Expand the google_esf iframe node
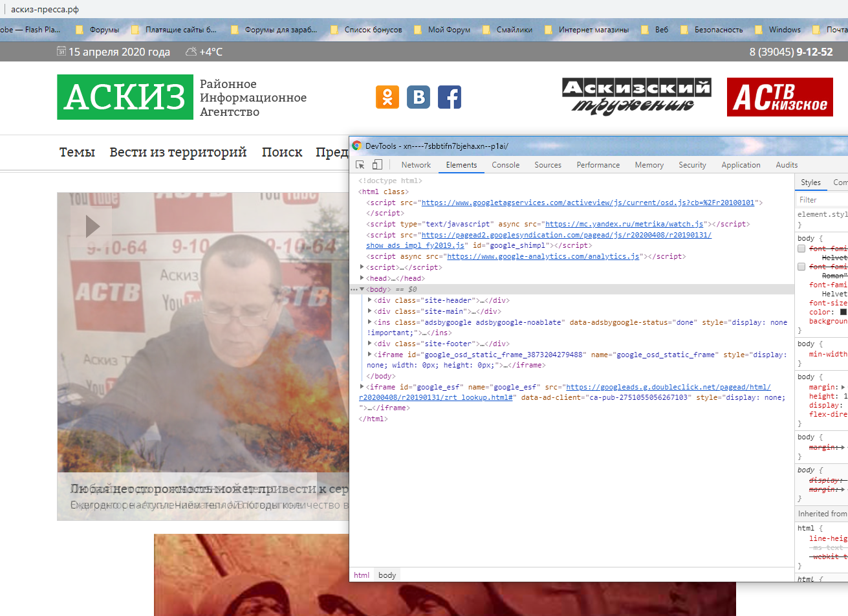 tap(362, 386)
